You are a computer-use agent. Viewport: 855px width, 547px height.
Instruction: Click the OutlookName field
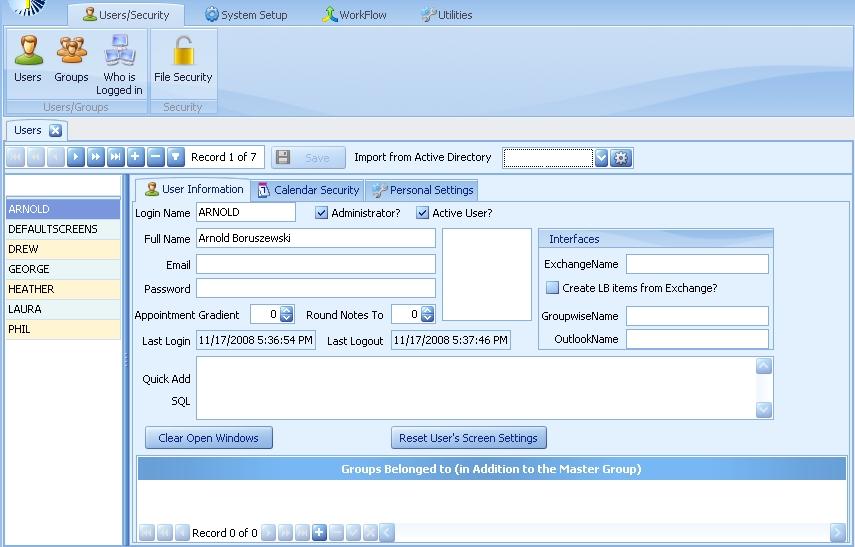(x=697, y=339)
